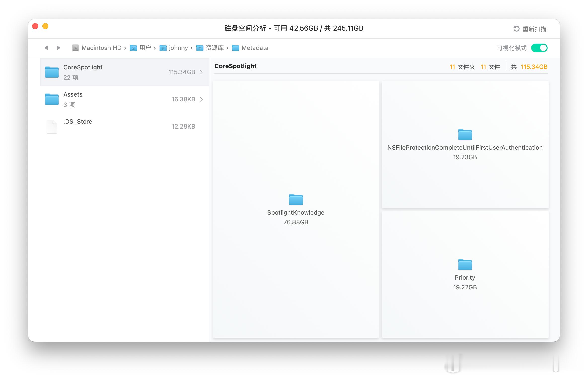This screenshot has height=379, width=588.
Task: Expand CoreSpotlight with its chevron
Action: (x=201, y=72)
